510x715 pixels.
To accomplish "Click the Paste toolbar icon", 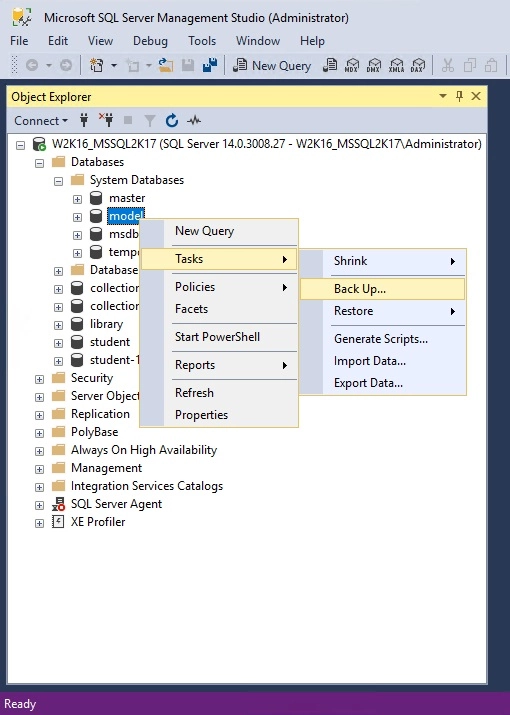I will click(x=491, y=66).
